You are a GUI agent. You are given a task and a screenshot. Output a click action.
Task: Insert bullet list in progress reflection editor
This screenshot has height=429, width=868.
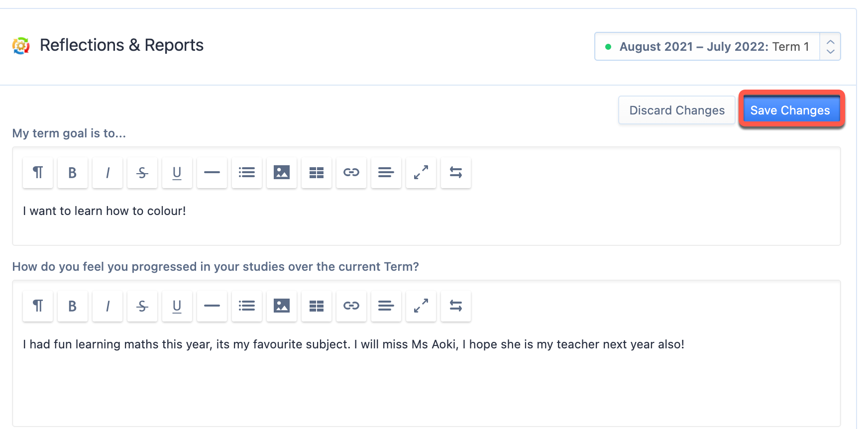247,306
